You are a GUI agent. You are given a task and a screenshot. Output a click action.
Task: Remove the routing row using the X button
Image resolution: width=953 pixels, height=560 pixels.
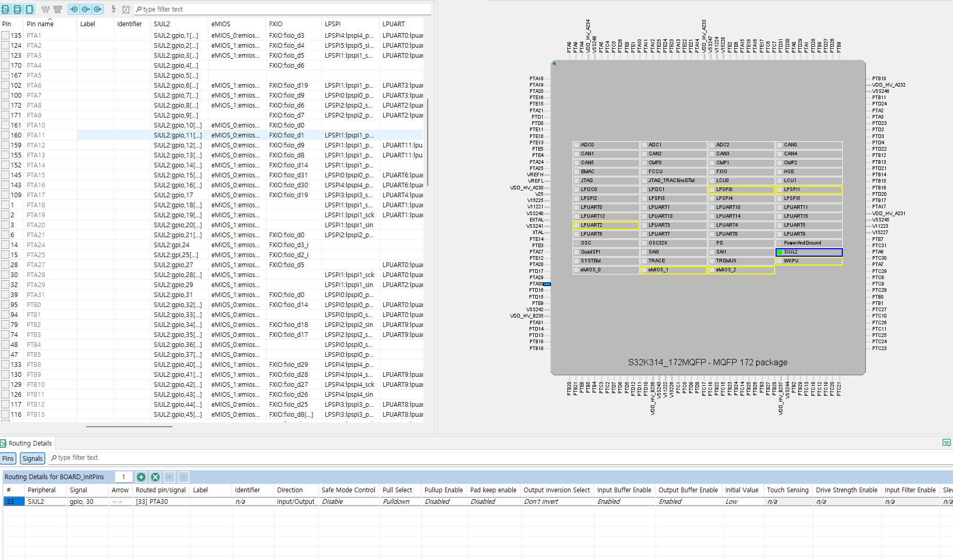[x=155, y=477]
